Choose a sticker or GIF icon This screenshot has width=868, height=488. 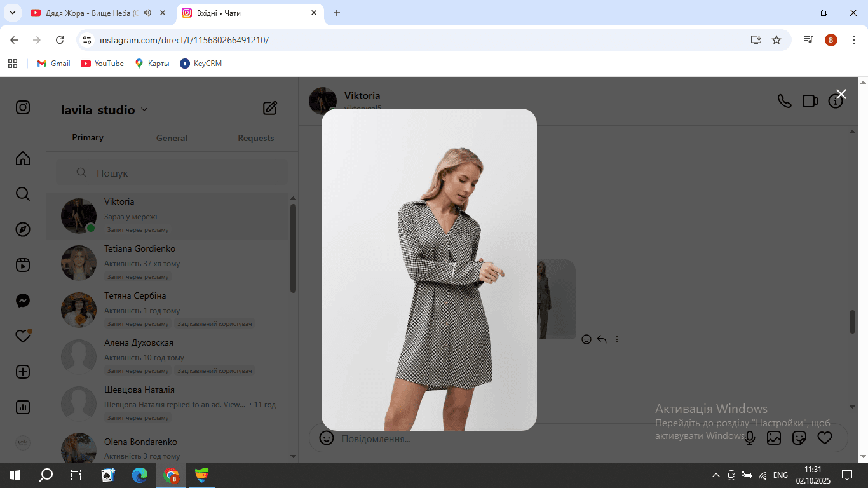coord(799,438)
